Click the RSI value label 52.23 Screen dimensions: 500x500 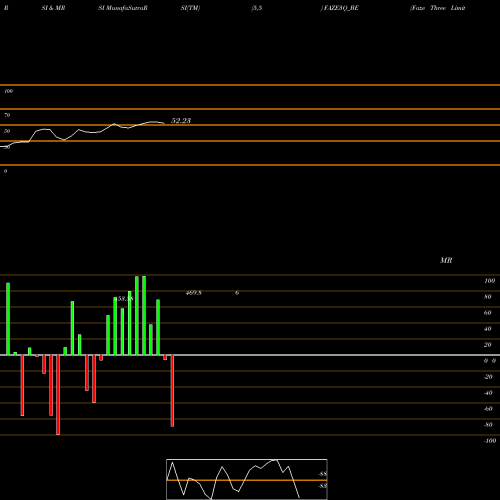click(x=181, y=121)
